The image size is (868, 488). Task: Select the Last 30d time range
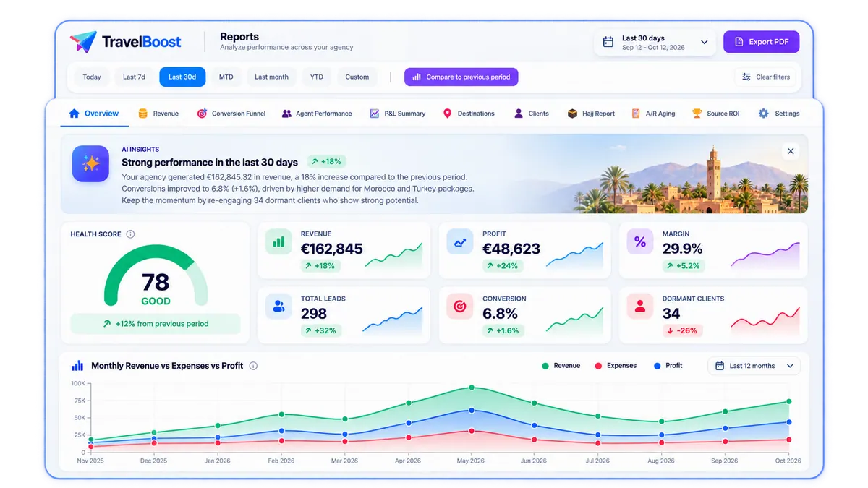click(x=182, y=77)
